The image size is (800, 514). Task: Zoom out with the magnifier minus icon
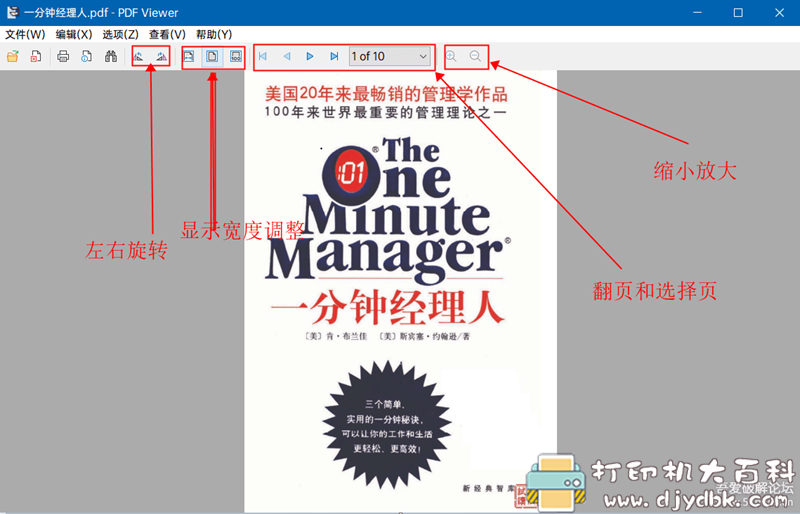(475, 56)
